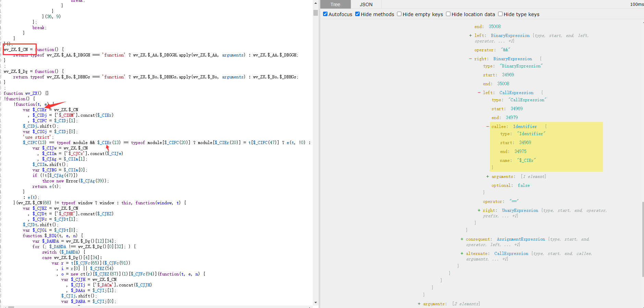Expand the 'arguments: [1 element]' node

pyautogui.click(x=487, y=177)
